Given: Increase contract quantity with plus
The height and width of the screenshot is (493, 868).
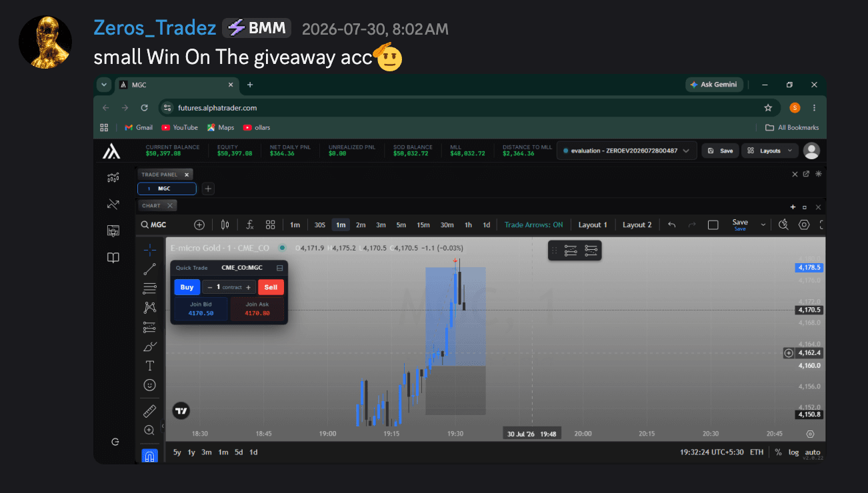Looking at the screenshot, I should (248, 287).
